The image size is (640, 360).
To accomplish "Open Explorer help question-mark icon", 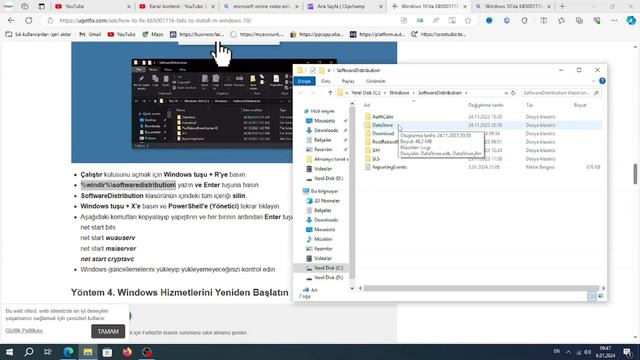I will [x=602, y=81].
